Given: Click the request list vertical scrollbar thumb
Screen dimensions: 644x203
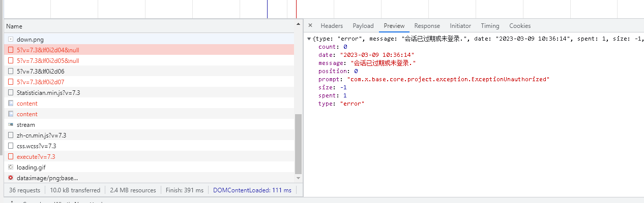Looking at the screenshot, I should (298, 144).
